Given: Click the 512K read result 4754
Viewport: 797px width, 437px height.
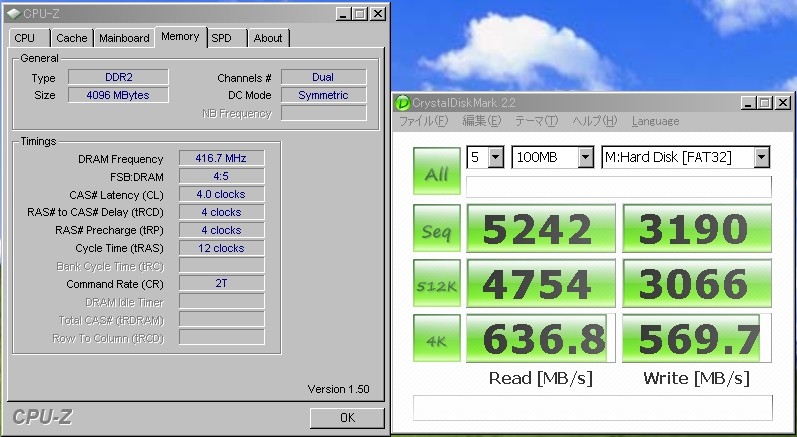Looking at the screenshot, I should (x=541, y=283).
